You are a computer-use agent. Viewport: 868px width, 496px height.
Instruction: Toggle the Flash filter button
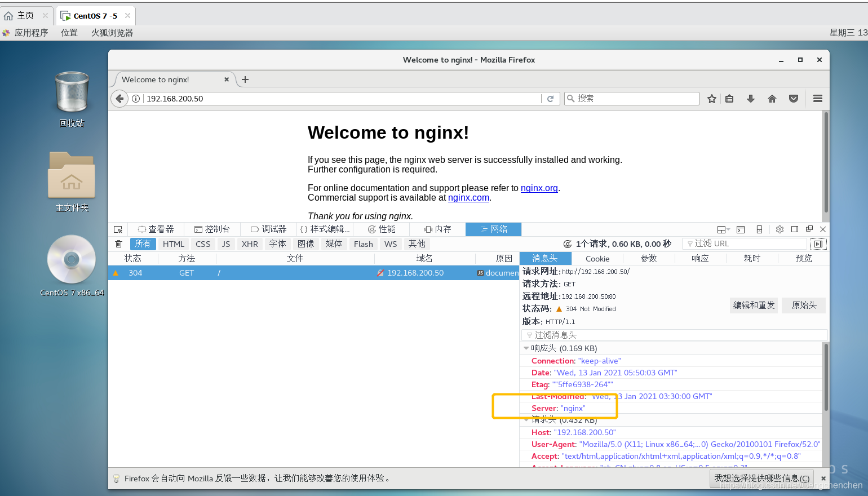tap(364, 244)
